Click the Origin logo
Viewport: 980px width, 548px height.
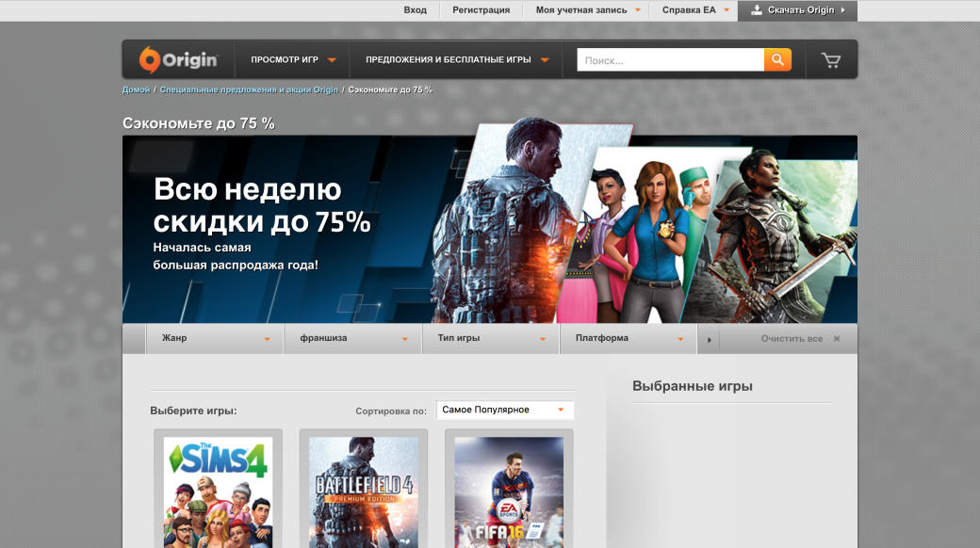(x=178, y=60)
